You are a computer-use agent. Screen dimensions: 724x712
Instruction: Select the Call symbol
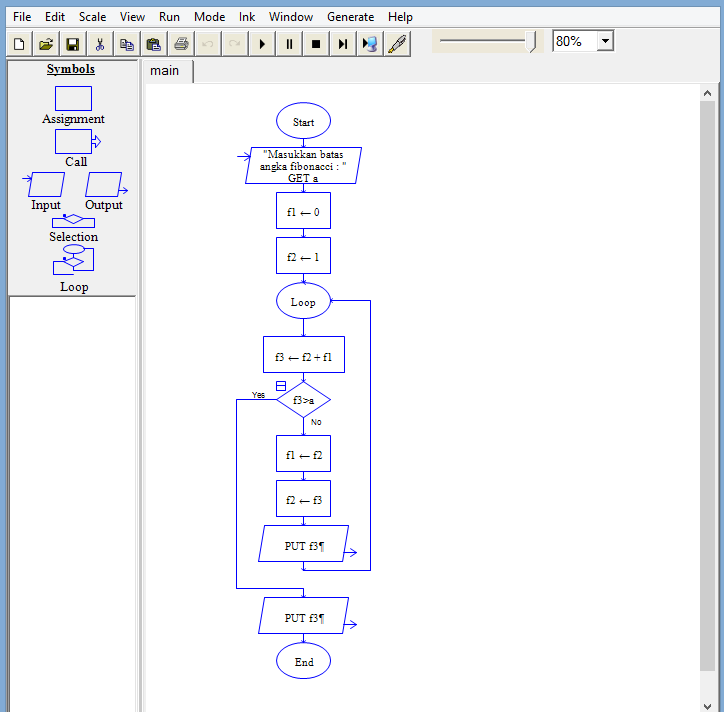[x=74, y=141]
